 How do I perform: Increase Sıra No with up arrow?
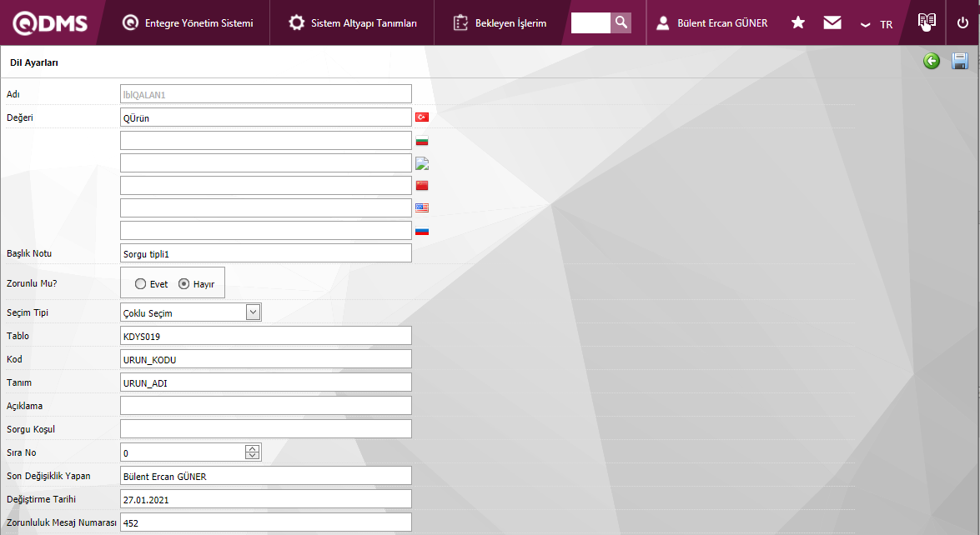(x=253, y=448)
